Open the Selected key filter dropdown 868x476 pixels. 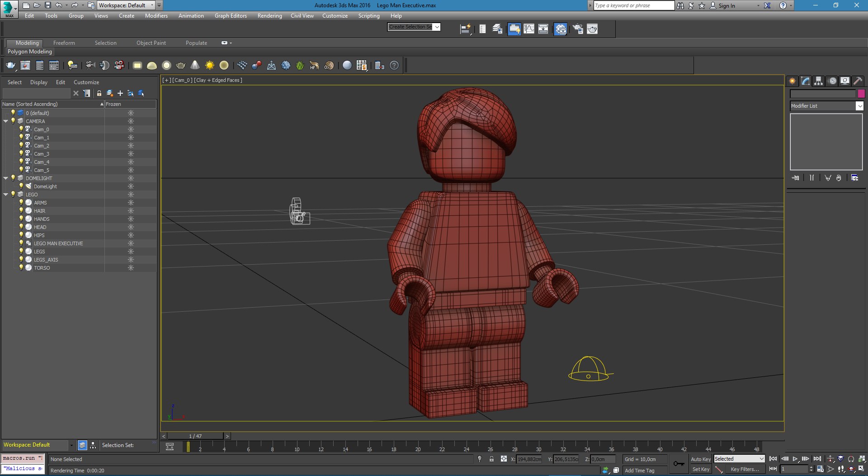click(761, 459)
